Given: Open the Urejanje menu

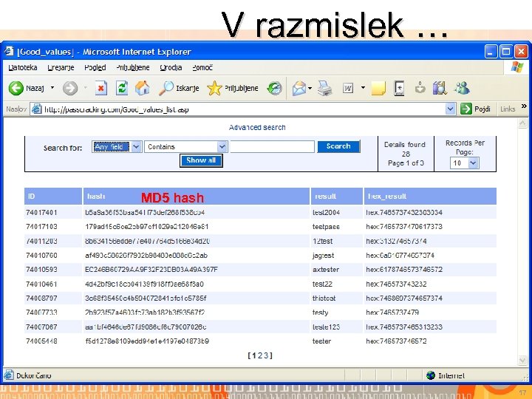Looking at the screenshot, I should tap(61, 67).
